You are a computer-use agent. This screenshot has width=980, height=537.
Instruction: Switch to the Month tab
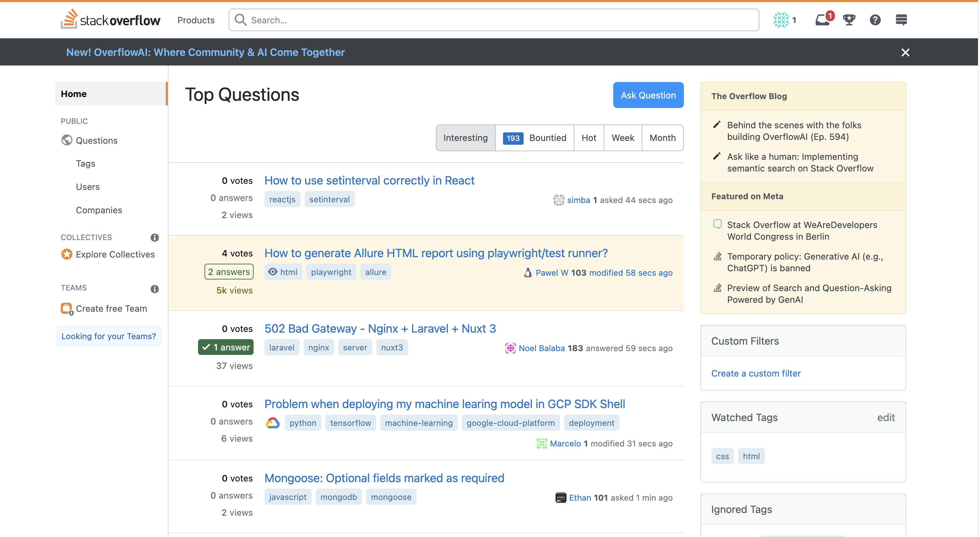point(662,138)
